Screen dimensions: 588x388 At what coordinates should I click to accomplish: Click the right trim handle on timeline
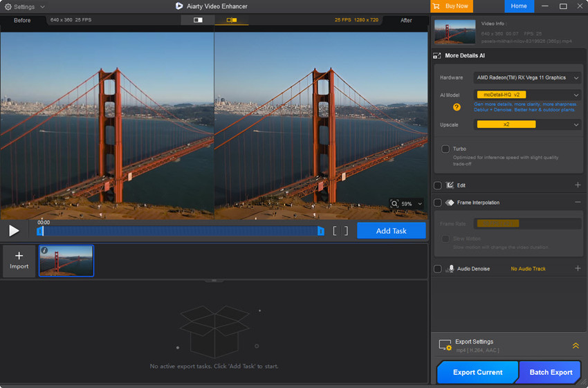click(x=320, y=231)
